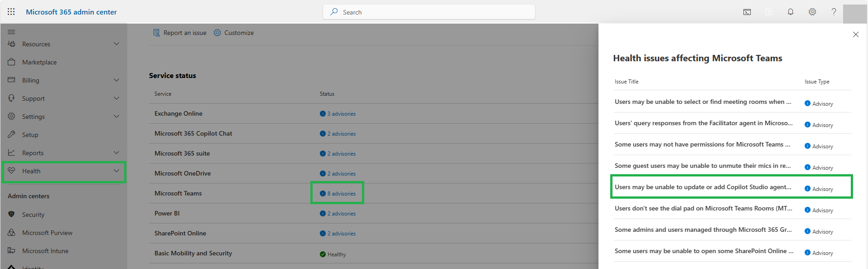Click Microsoft 365 admin center title
The height and width of the screenshot is (269, 868).
click(x=71, y=12)
